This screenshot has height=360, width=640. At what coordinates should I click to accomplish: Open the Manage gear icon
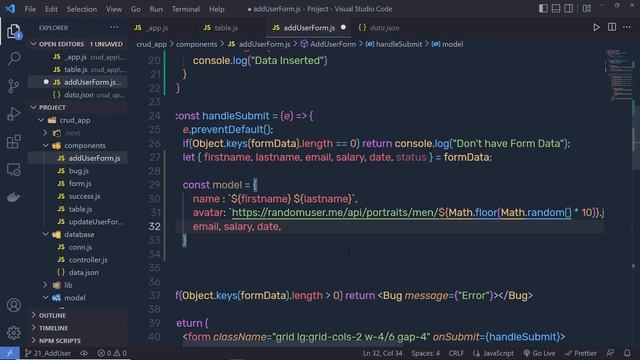(13, 333)
